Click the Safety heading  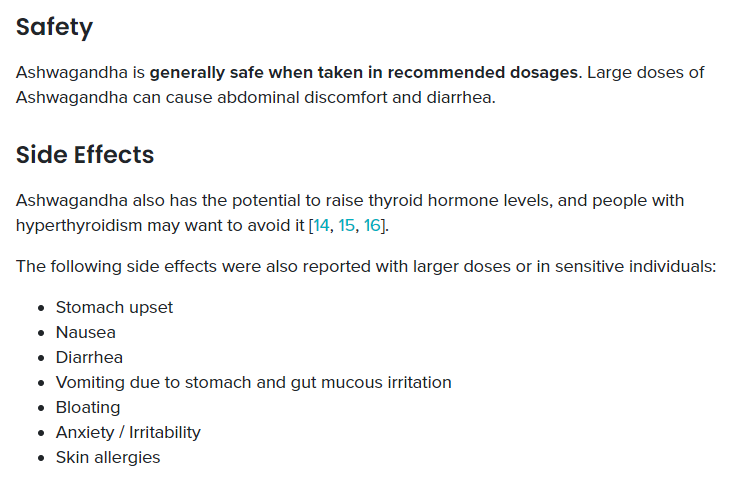(x=54, y=27)
